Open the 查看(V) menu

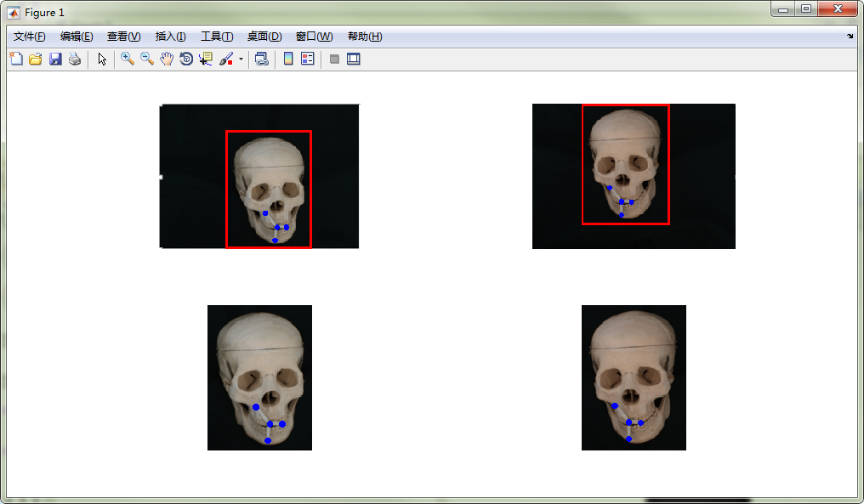123,37
